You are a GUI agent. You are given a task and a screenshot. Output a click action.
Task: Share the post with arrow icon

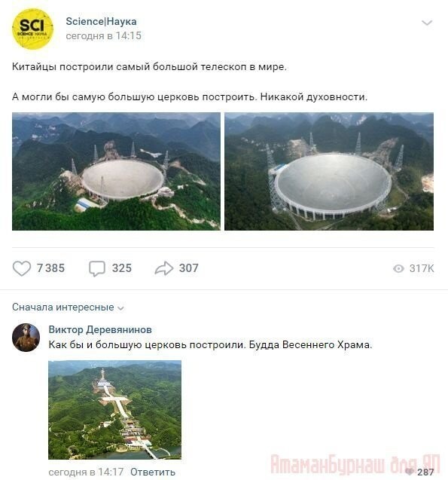point(164,268)
